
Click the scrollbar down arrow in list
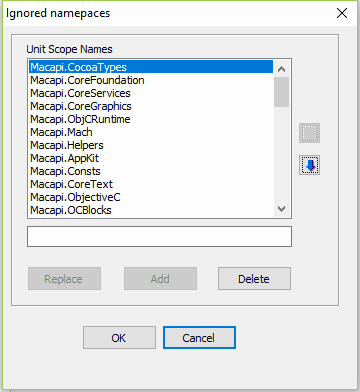[282, 209]
